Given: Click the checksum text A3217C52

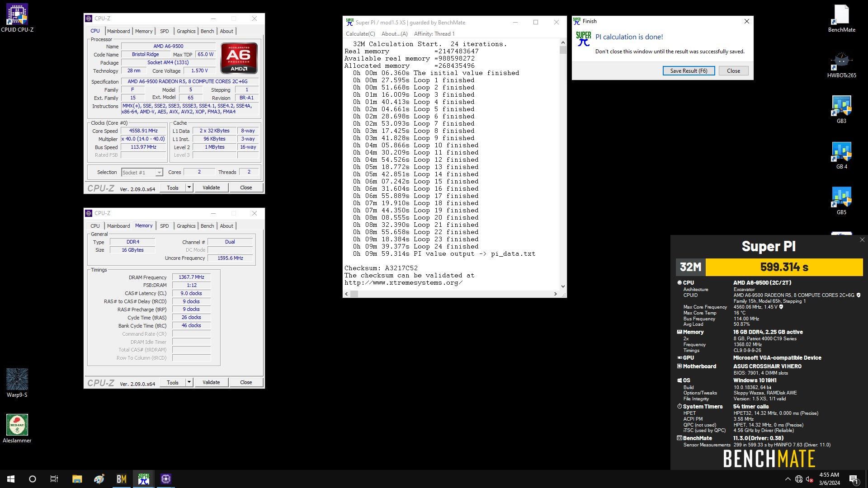Looking at the screenshot, I should point(401,268).
